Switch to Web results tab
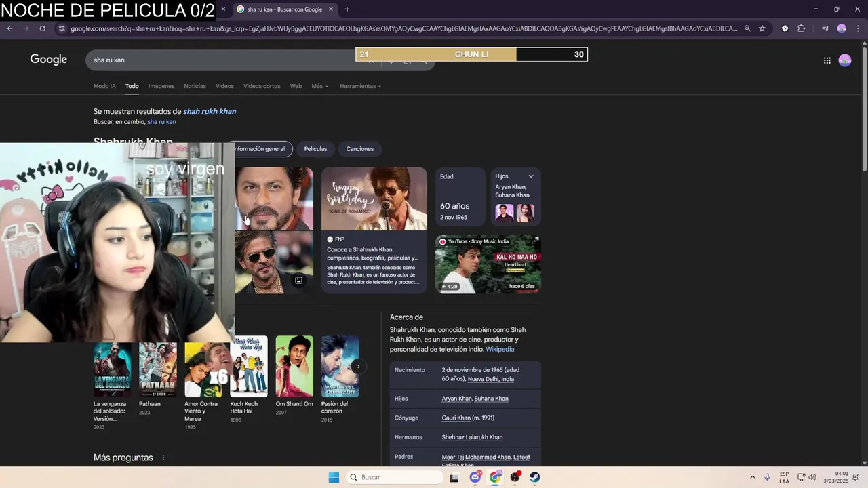This screenshot has height=488, width=868. 296,86
